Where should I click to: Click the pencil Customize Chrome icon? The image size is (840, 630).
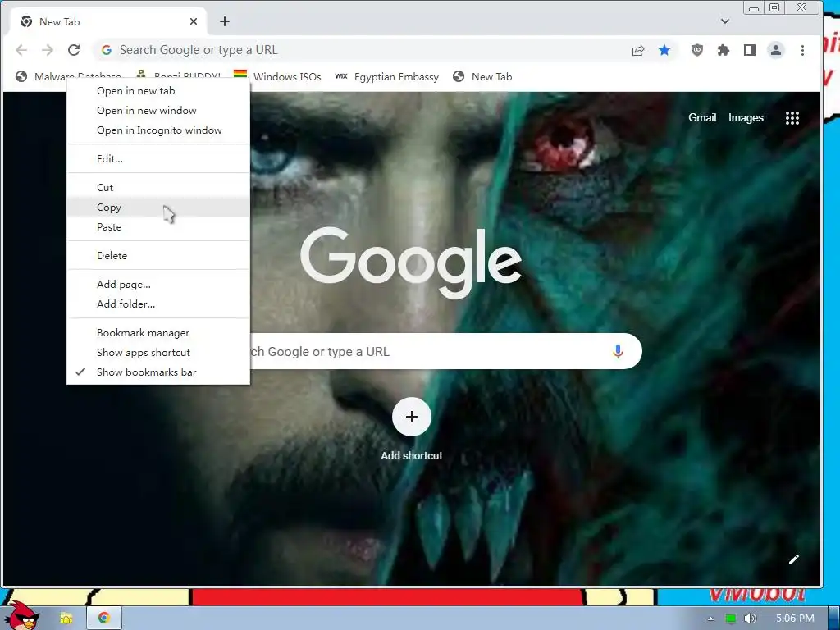click(x=794, y=559)
